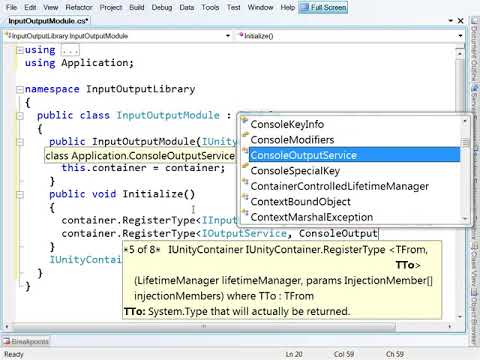Click the Full Screen button
This screenshot has height=360, width=480.
pos(323,7)
